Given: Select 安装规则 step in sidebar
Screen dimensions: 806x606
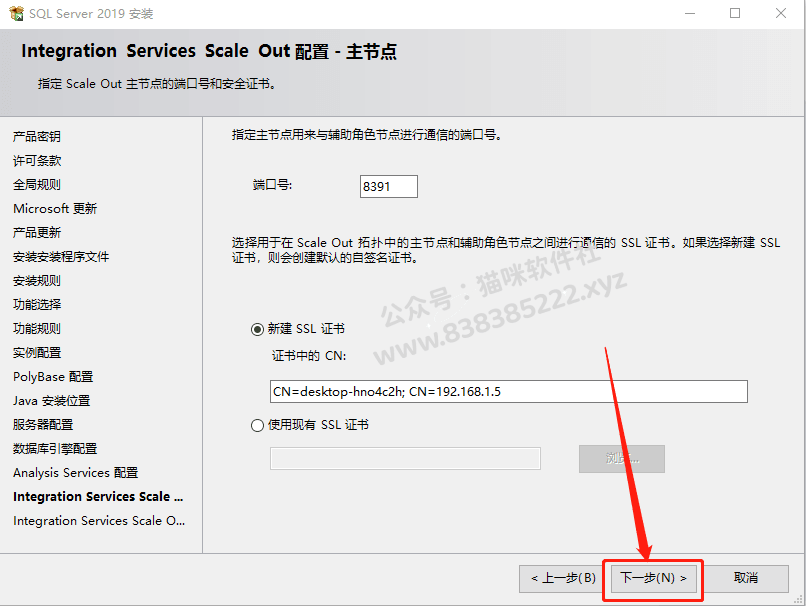Looking at the screenshot, I should click(37, 281).
